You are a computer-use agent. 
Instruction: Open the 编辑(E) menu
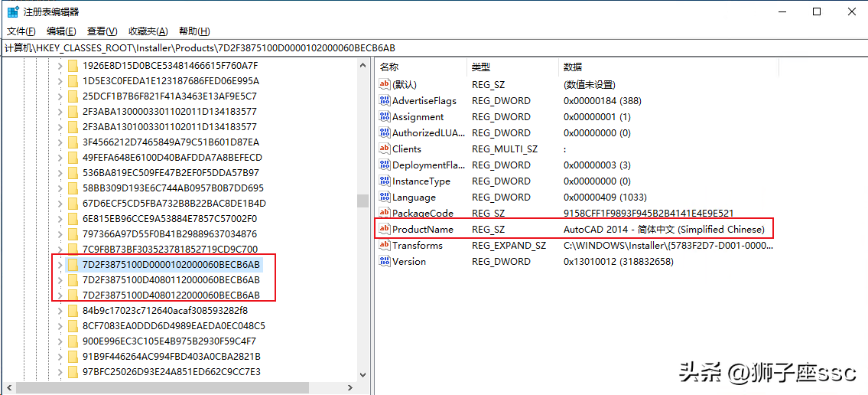pyautogui.click(x=61, y=31)
